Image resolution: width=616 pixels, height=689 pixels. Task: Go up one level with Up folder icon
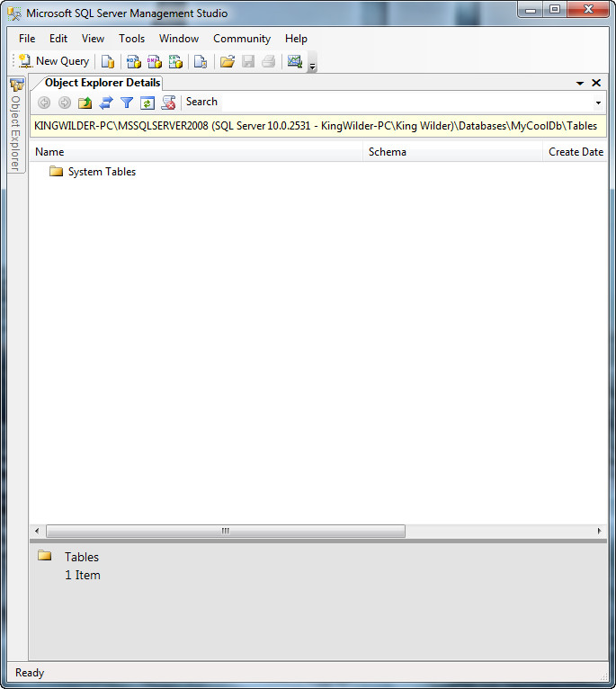pyautogui.click(x=85, y=103)
